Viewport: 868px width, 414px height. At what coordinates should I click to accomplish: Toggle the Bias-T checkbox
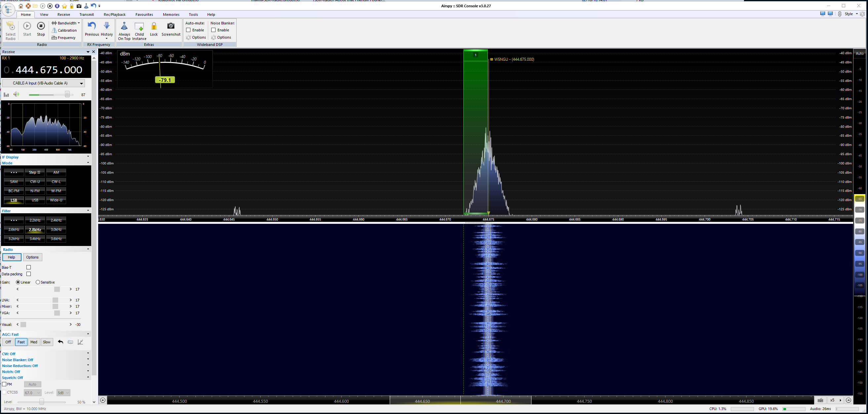(29, 267)
